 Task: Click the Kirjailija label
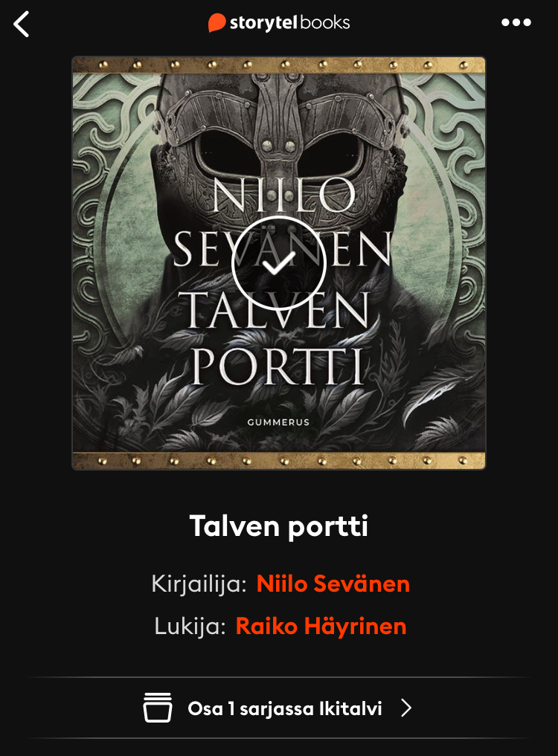click(199, 584)
